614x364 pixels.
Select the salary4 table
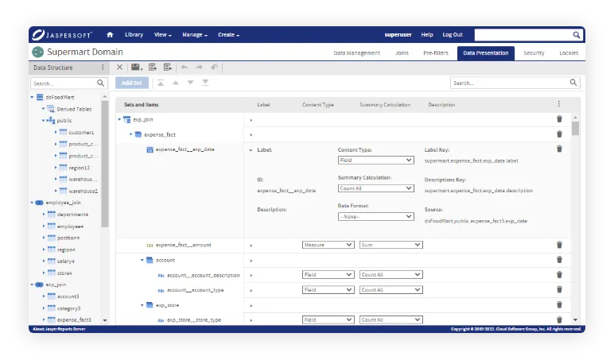pyautogui.click(x=65, y=261)
